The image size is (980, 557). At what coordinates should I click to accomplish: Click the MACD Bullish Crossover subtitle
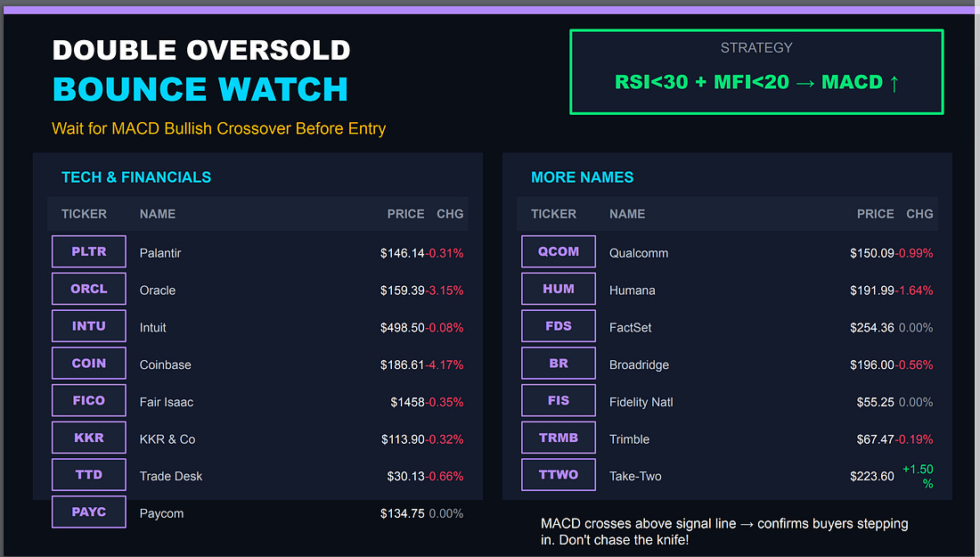(x=219, y=128)
